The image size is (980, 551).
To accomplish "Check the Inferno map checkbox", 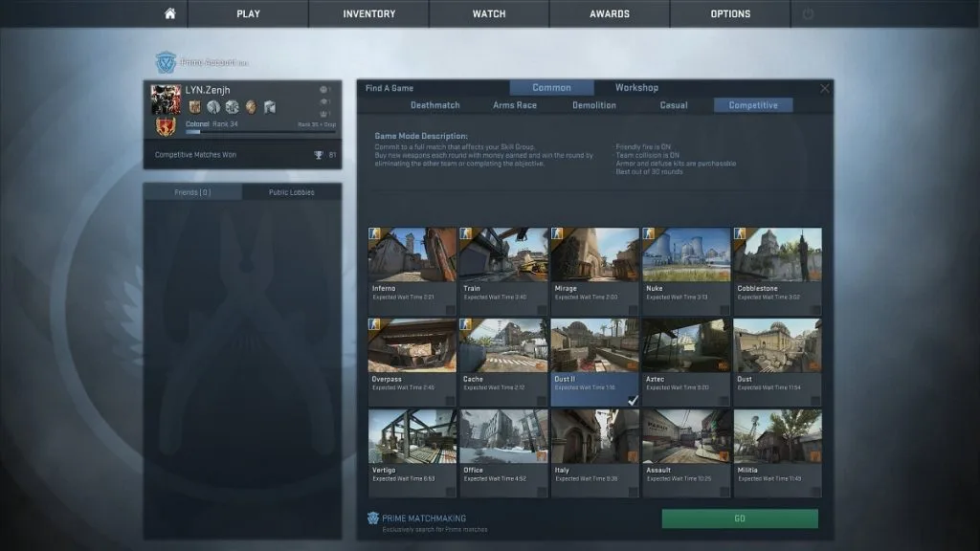I will pos(450,309).
